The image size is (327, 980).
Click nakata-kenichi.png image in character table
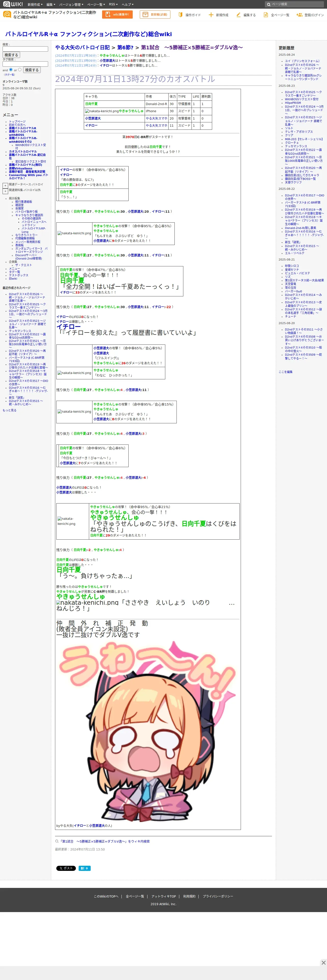[102, 111]
